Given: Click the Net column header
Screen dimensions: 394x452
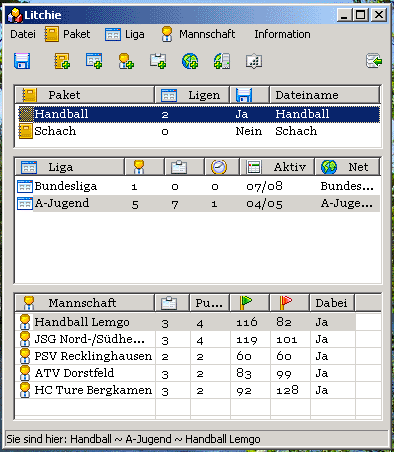Looking at the screenshot, I should pyautogui.click(x=347, y=167).
